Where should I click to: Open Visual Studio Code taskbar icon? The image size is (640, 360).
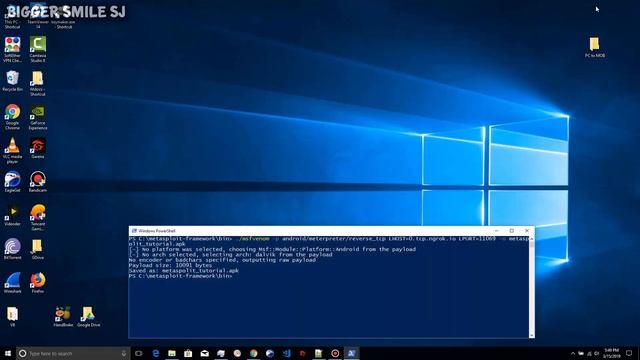click(x=286, y=353)
